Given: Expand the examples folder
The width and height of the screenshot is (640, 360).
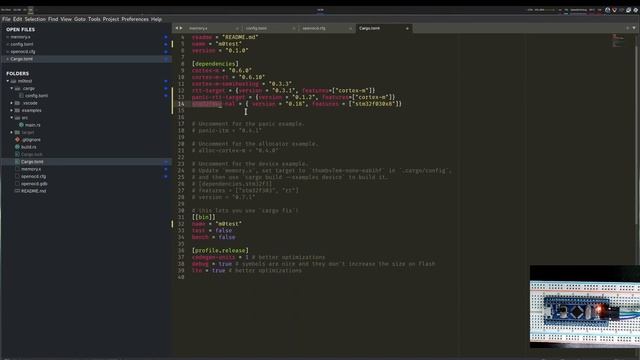Looking at the screenshot, I should point(11,111).
